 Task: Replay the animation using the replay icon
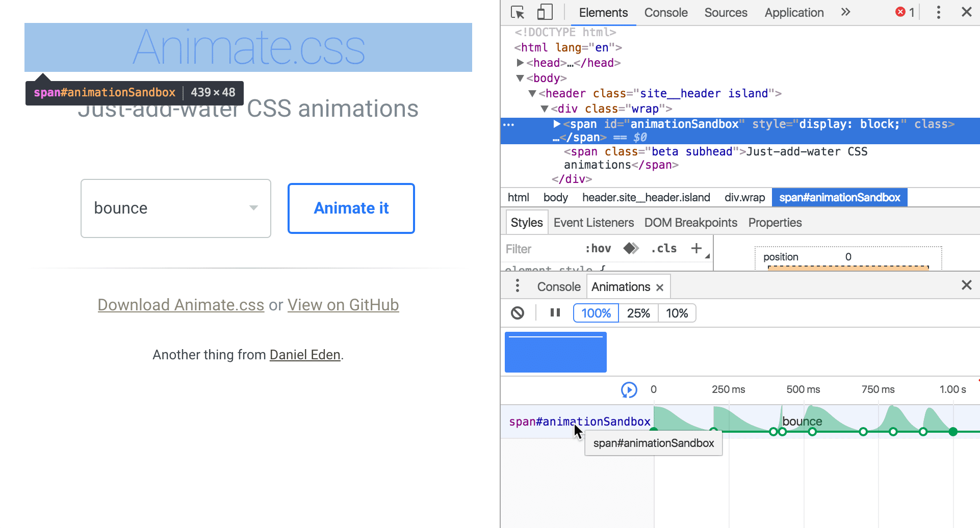click(x=629, y=389)
